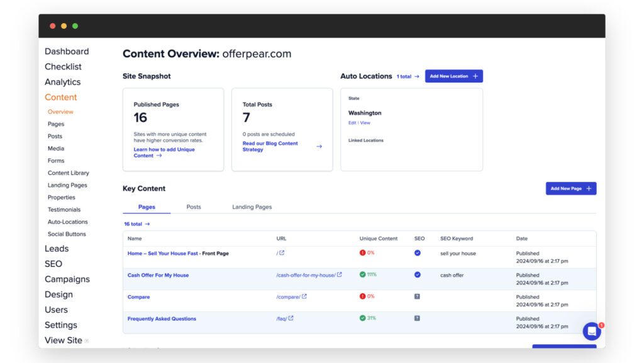Open Settings in the sidebar
The image size is (644, 363).
[61, 325]
